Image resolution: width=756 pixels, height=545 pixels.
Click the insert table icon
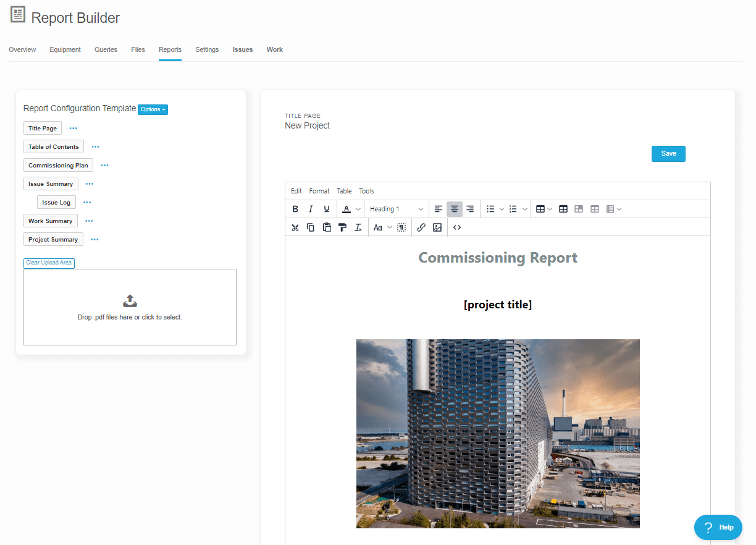coord(540,209)
